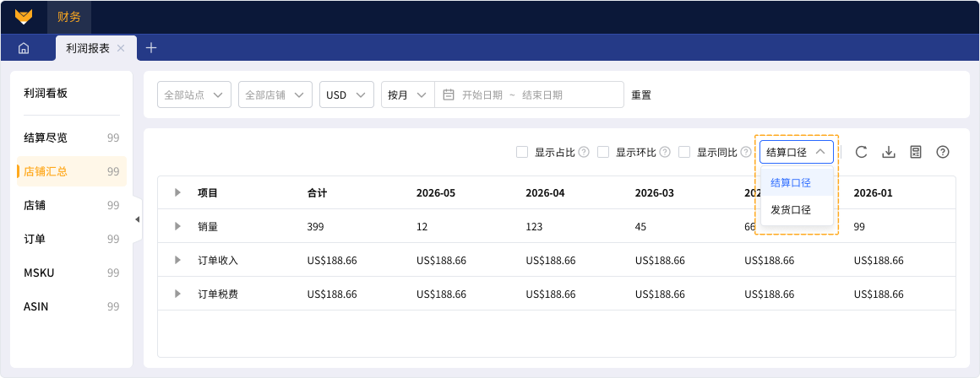This screenshot has width=980, height=378.
Task: Open the USD currency dropdown
Action: click(346, 94)
